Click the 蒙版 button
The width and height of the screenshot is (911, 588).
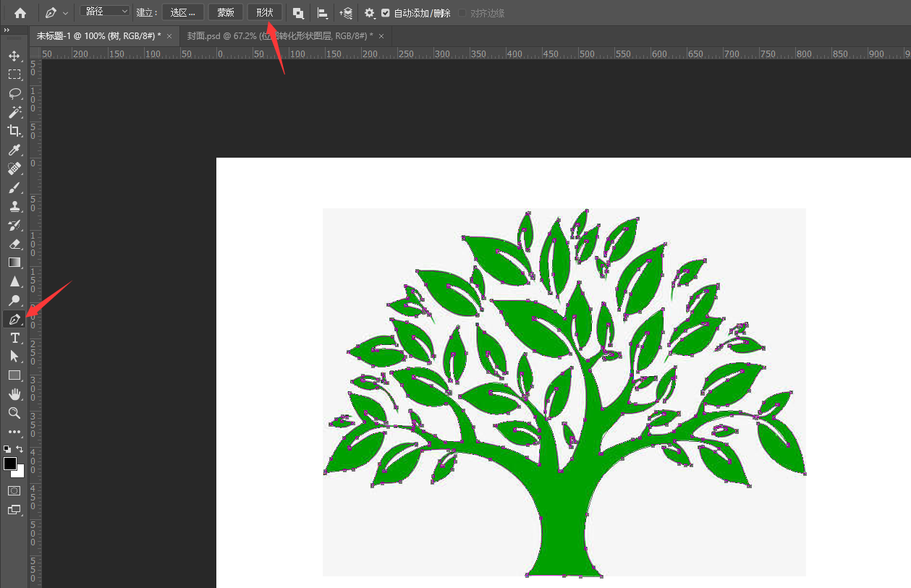pyautogui.click(x=226, y=13)
